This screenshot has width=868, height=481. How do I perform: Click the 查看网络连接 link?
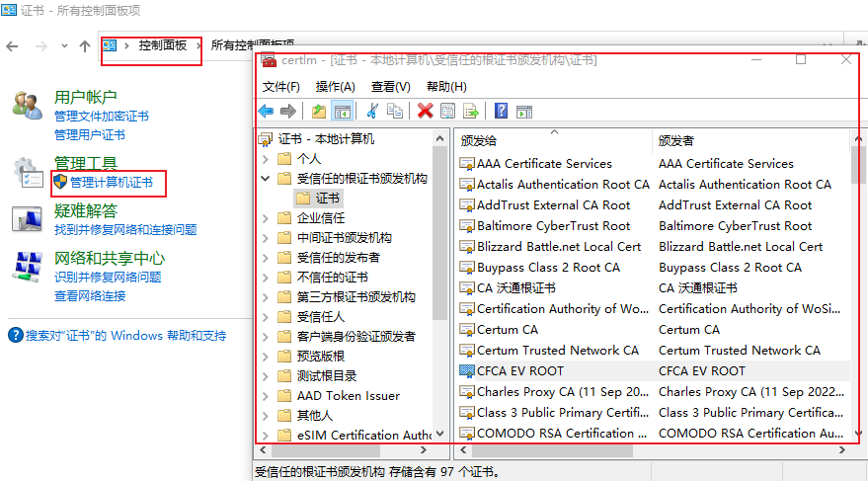point(90,296)
